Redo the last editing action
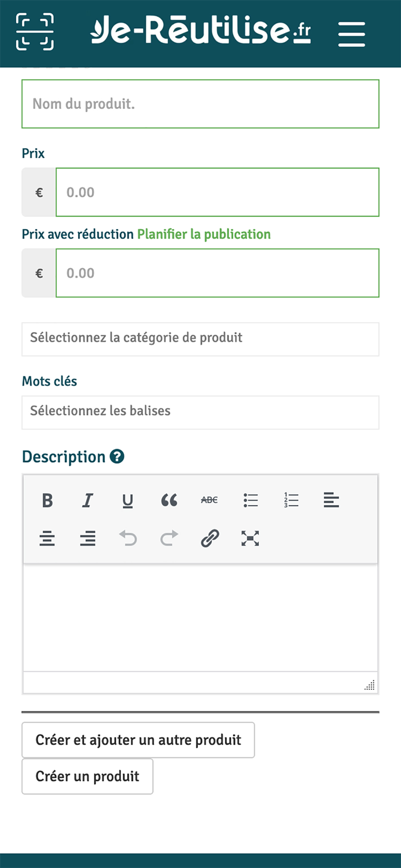The height and width of the screenshot is (868, 401). pyautogui.click(x=168, y=538)
